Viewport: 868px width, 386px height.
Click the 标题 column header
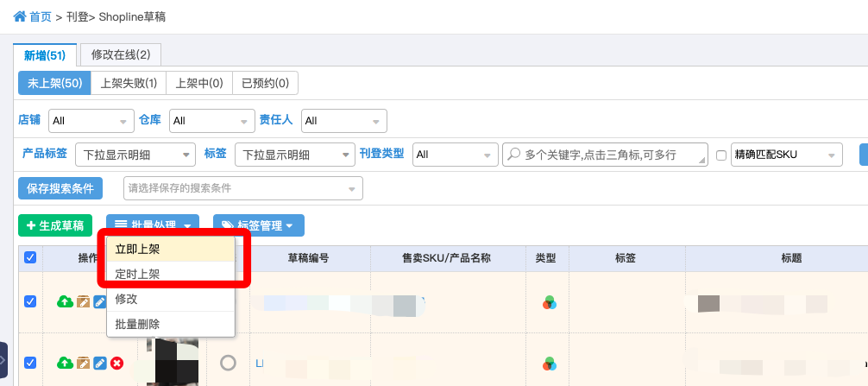791,258
